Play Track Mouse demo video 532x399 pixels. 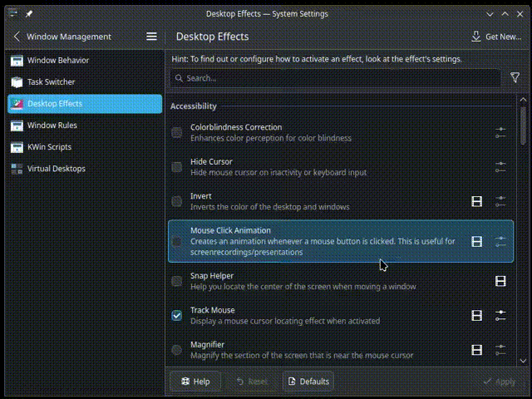click(x=476, y=316)
